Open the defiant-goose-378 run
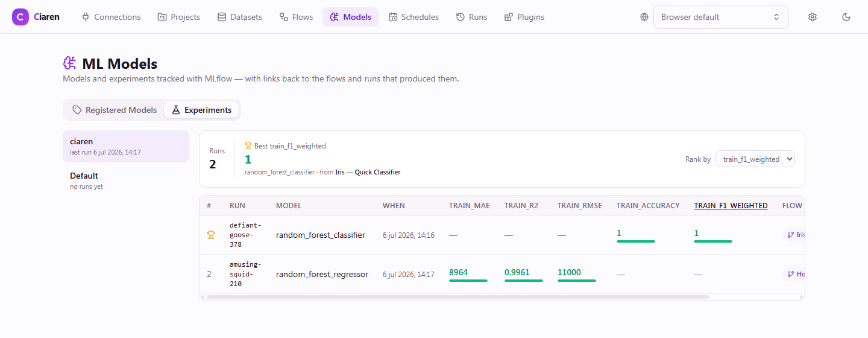Image resolution: width=868 pixels, height=338 pixels. 245,235
